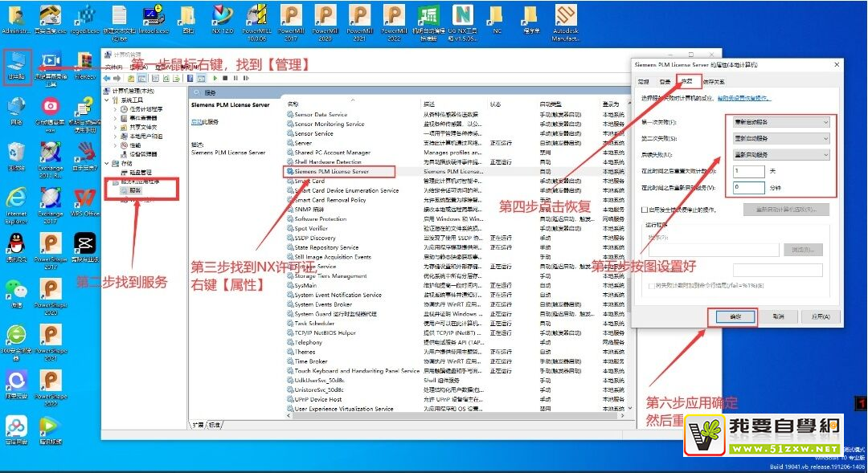
Task: Open the first failure action dropdown
Action: click(780, 122)
